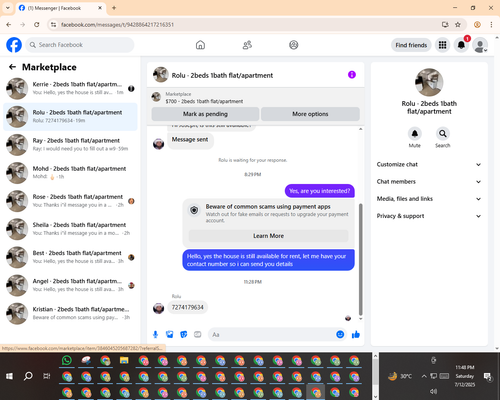Show hidden system tray icons
Viewport: 500px width, 400px height.
point(424,376)
